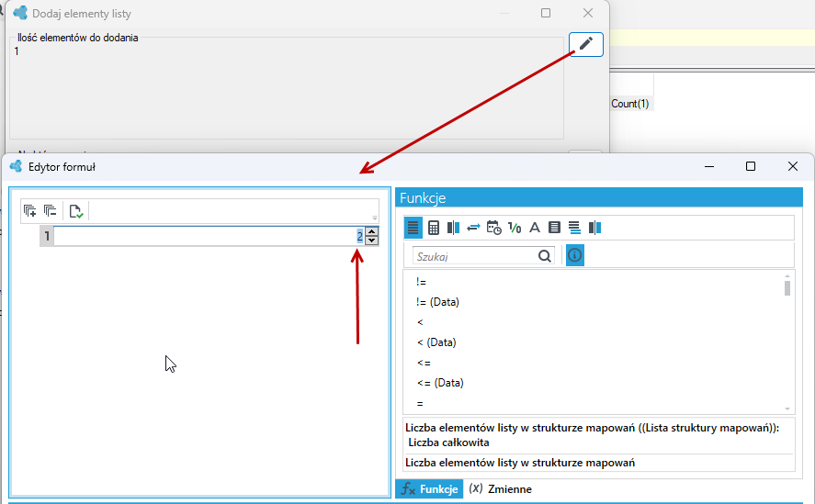The height and width of the screenshot is (504, 815).
Task: Select the date and time functions icon
Action: click(x=493, y=228)
